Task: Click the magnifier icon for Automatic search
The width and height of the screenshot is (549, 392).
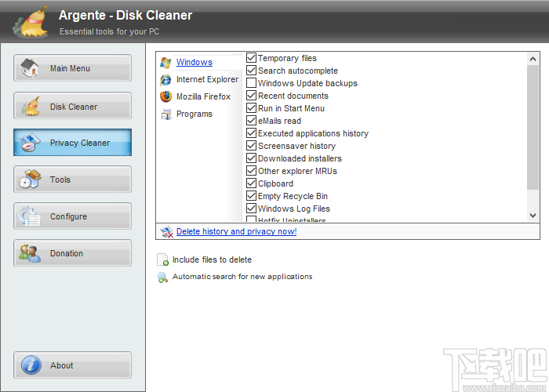Action: [x=163, y=278]
